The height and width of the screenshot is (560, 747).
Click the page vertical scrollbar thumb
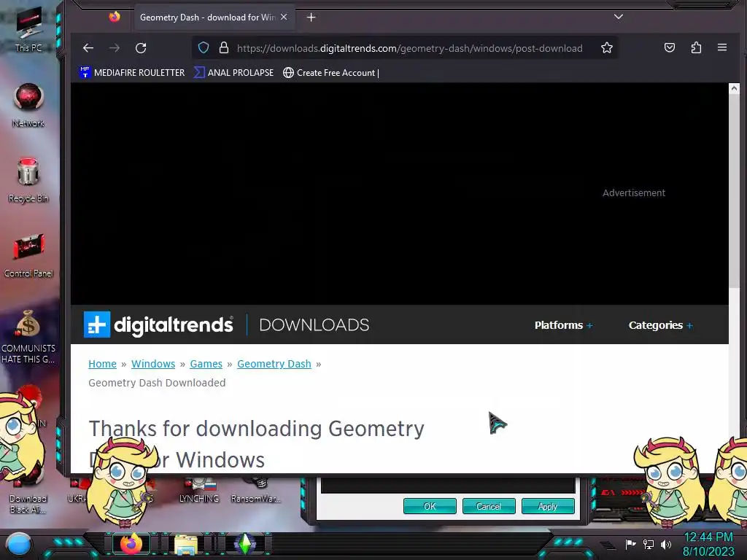point(734,191)
